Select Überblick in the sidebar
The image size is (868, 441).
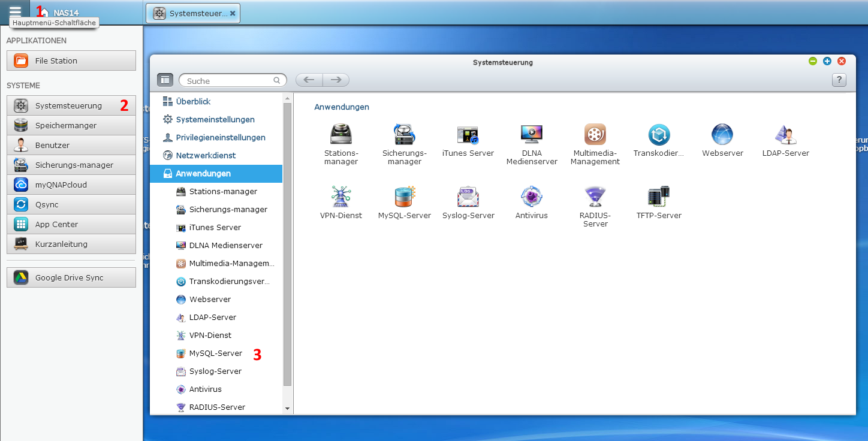tap(216, 102)
